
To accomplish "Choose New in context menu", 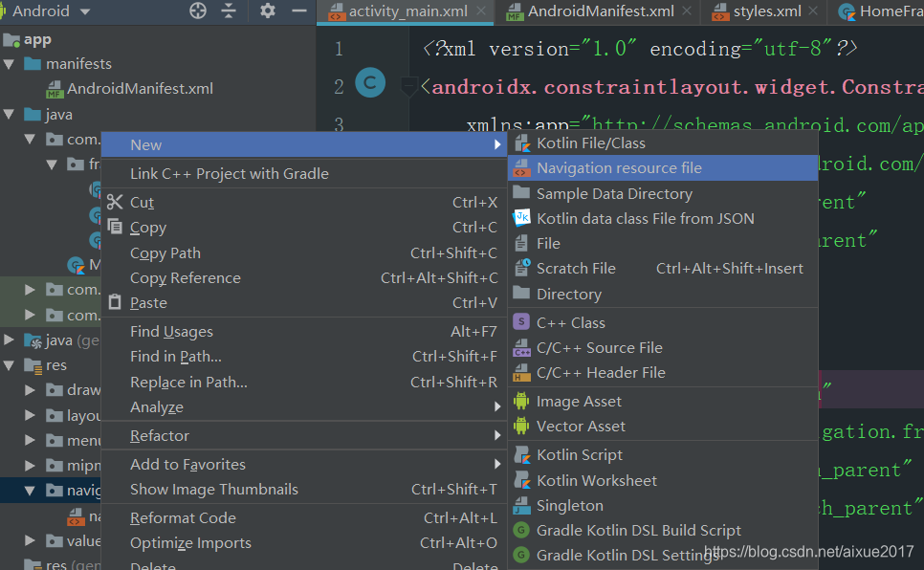I will click(304, 144).
